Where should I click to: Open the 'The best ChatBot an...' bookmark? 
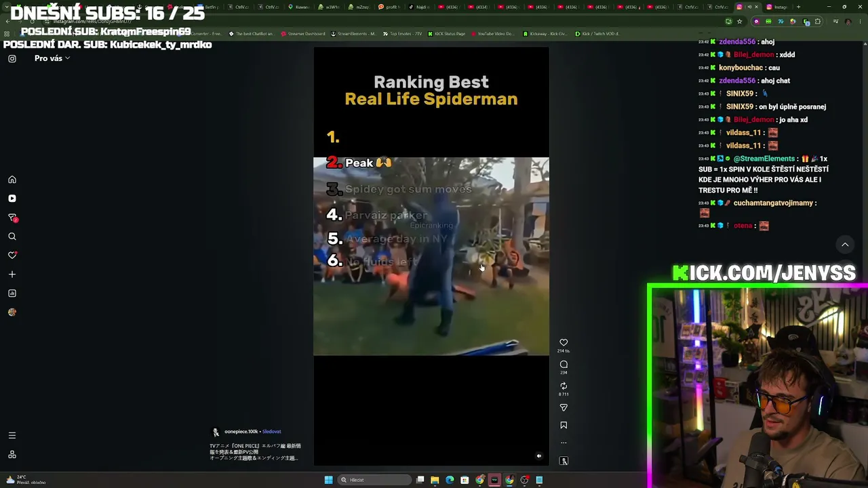coord(252,34)
